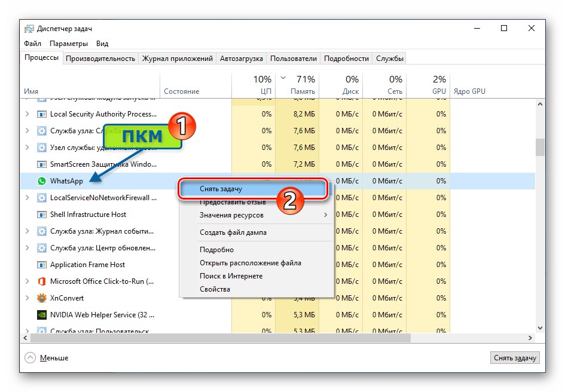Choose Снять задачу in context menu
Viewport: 565px width, 392px height.
click(253, 189)
